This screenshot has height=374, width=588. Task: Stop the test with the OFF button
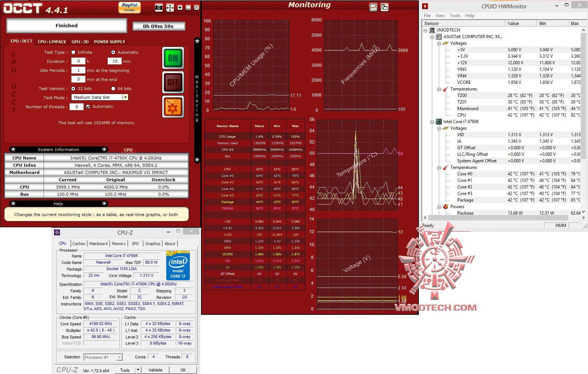click(x=173, y=82)
